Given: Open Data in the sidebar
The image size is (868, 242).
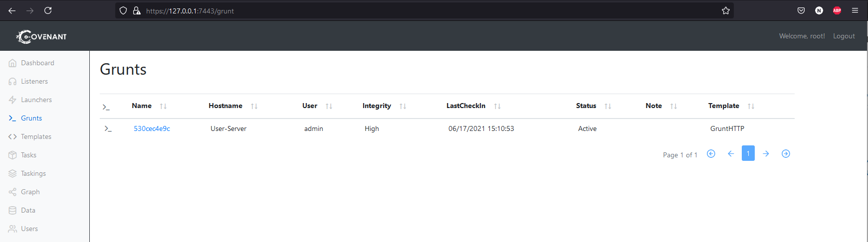Looking at the screenshot, I should point(28,211).
